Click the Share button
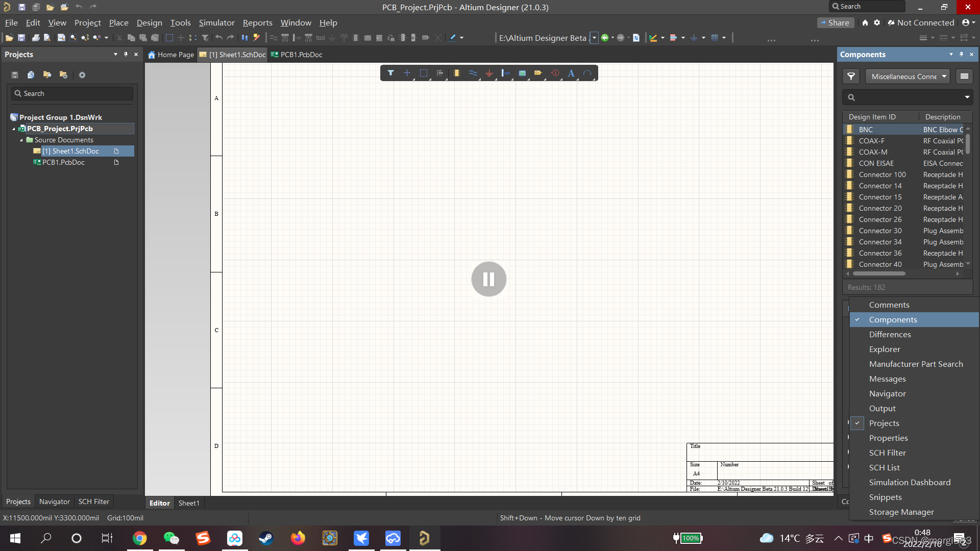Image resolution: width=980 pixels, height=551 pixels. point(835,23)
